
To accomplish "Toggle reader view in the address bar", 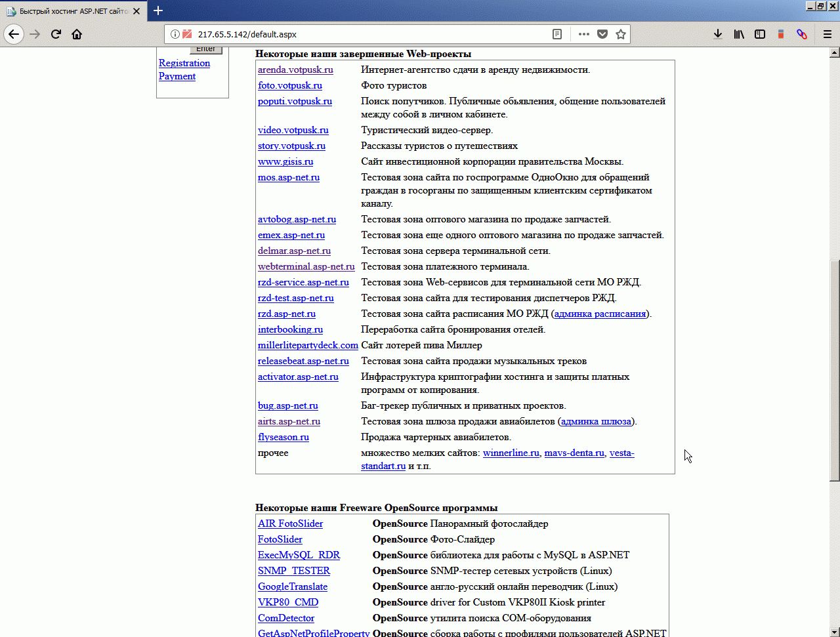I will [557, 34].
